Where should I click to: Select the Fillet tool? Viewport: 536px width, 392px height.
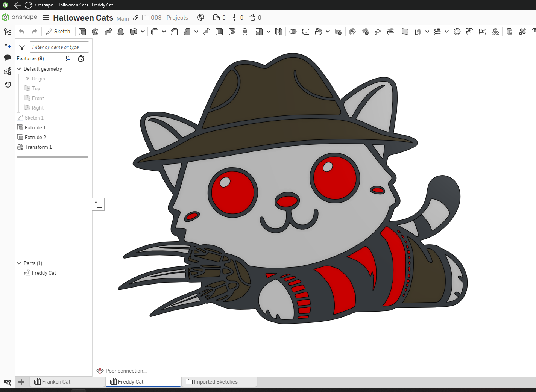point(155,32)
